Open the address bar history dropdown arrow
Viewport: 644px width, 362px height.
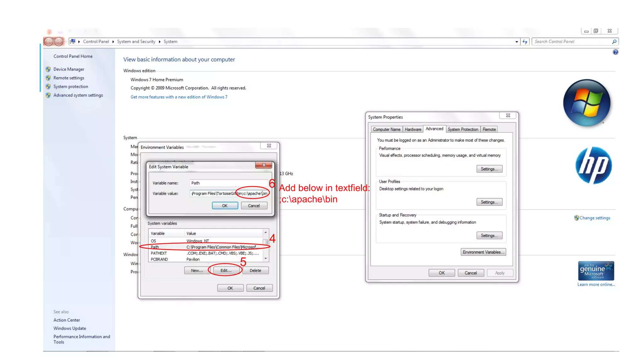[x=517, y=41]
